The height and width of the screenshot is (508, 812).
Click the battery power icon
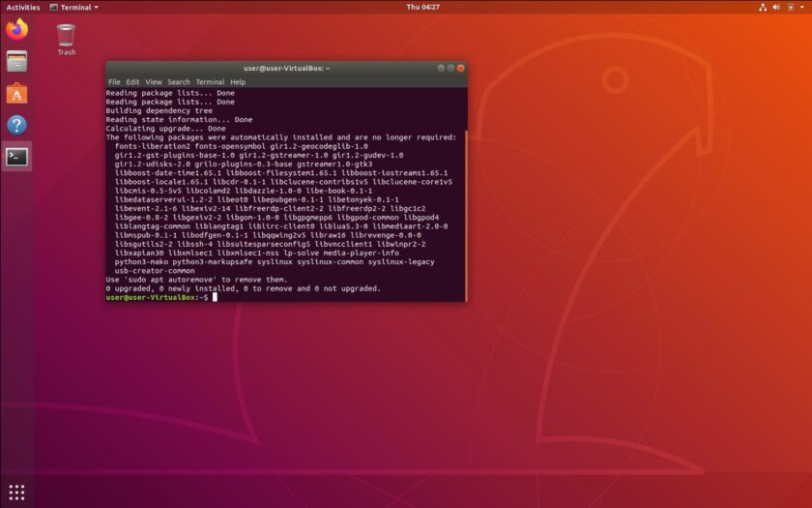(x=791, y=8)
